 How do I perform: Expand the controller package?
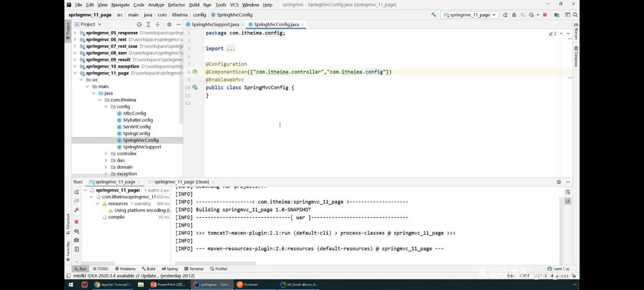[106, 154]
